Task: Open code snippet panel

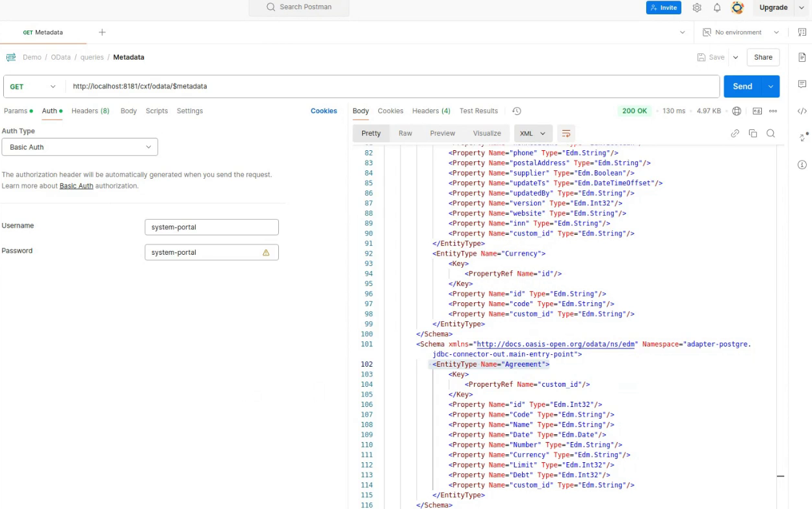Action: [x=802, y=111]
